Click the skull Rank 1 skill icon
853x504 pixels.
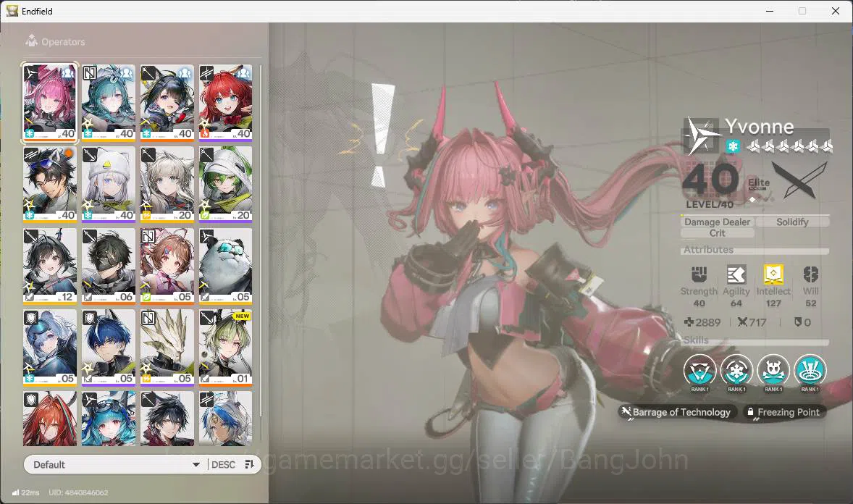pyautogui.click(x=773, y=371)
